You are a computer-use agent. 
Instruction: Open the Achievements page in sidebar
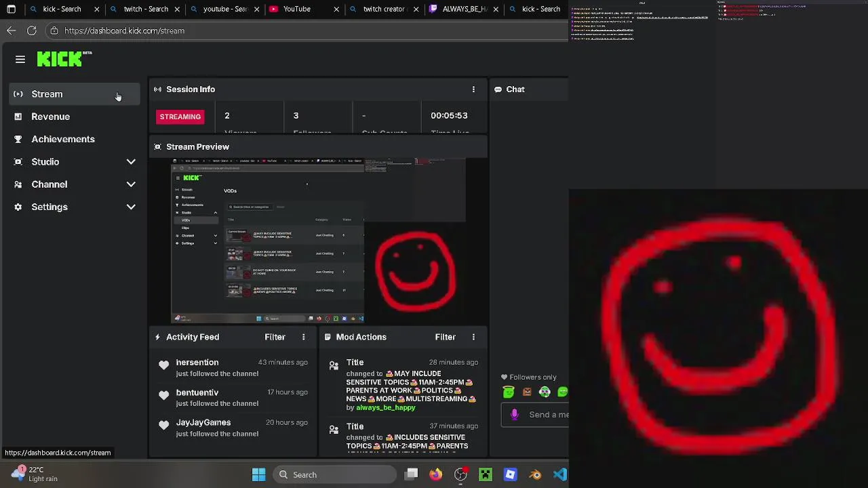(75, 139)
